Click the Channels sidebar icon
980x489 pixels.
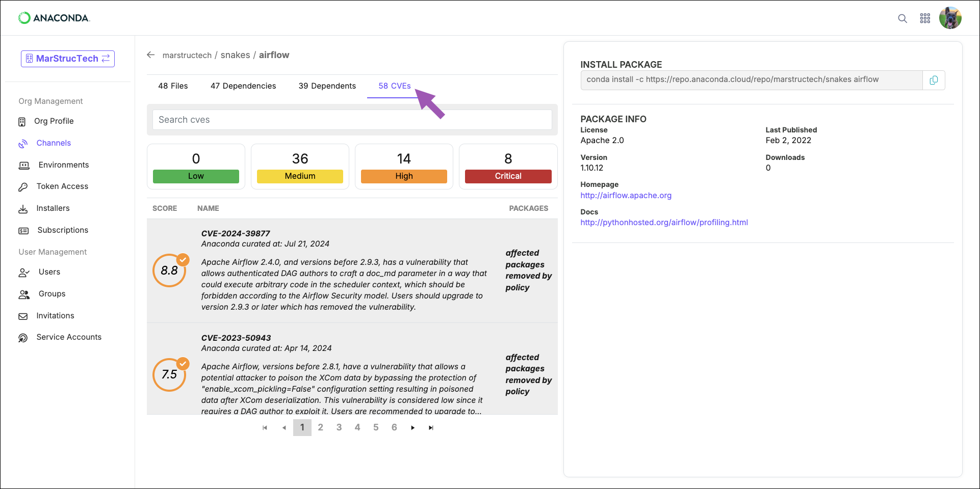click(x=23, y=144)
